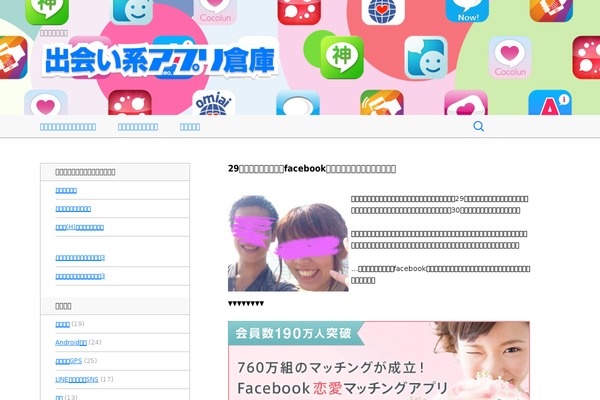Viewport: 600px width, 400px height.
Task: Click the excerpt line containing the word facebook
Action: tap(440, 269)
